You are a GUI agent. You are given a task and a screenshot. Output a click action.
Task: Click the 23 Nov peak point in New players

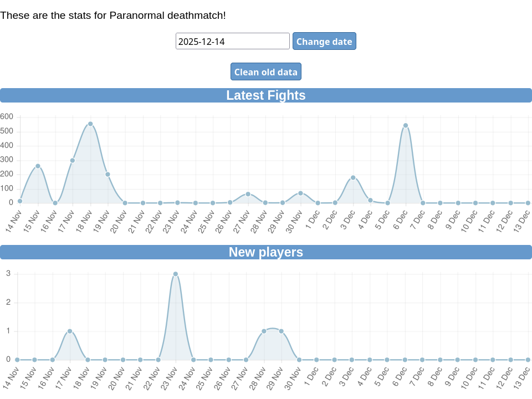[176, 274]
